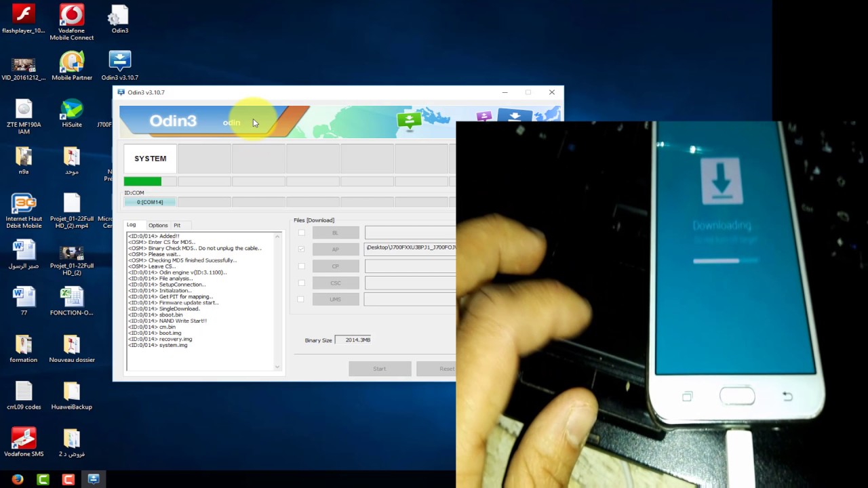868x488 pixels.
Task: Select the formation folder icon
Action: 24,348
